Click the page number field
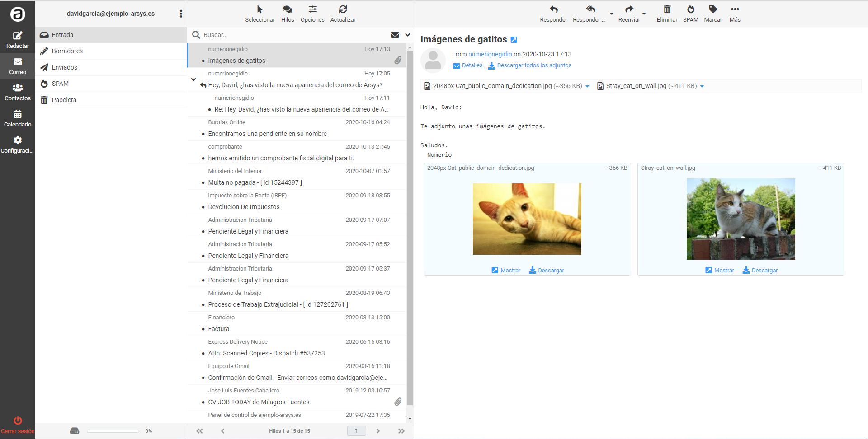The height and width of the screenshot is (439, 868). click(x=356, y=430)
